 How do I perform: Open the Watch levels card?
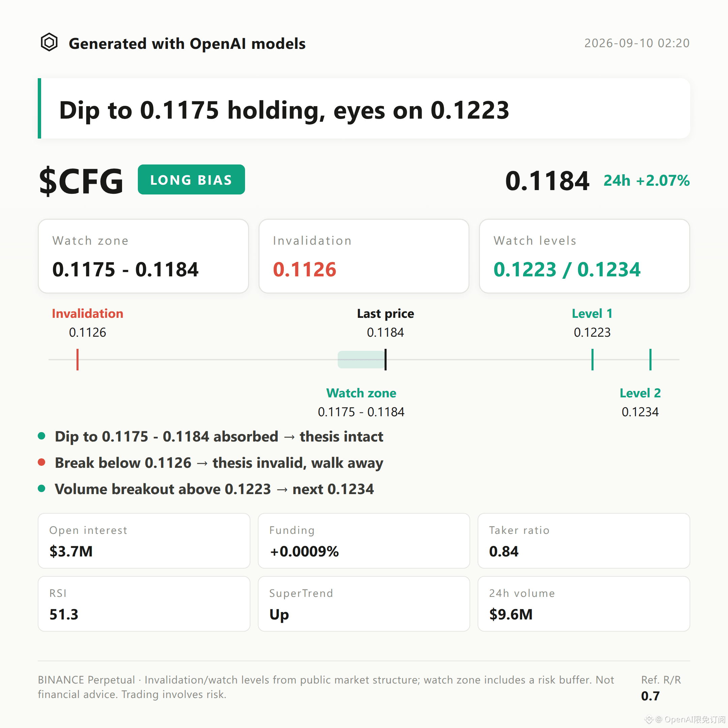point(584,256)
